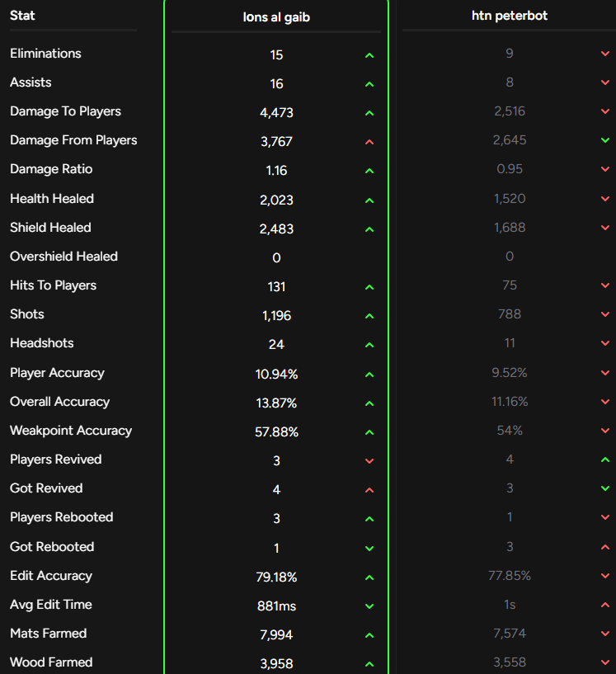Viewport: 616px width, 674px height.
Task: Click the green arrow next to Shield Healed 2,483
Action: (369, 229)
